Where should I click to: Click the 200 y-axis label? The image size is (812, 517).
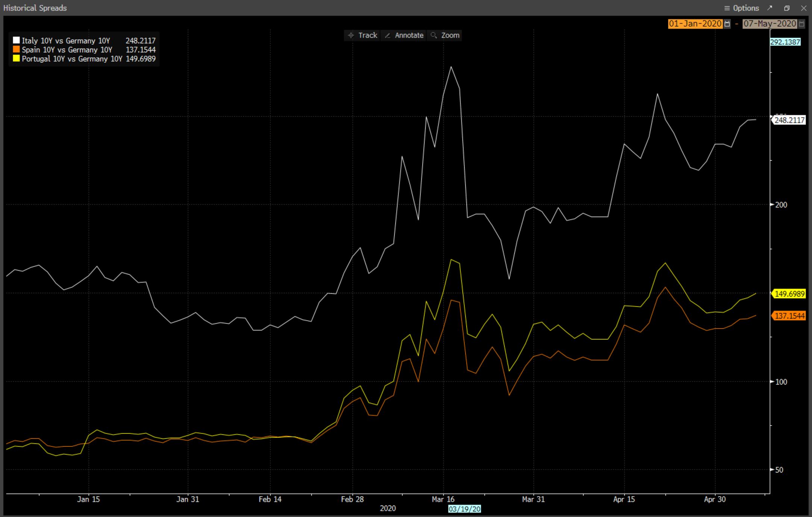click(781, 205)
